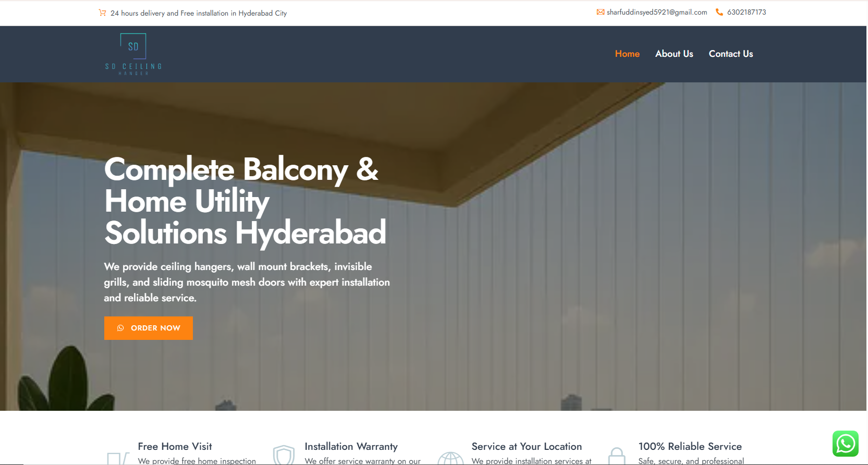Image resolution: width=868 pixels, height=465 pixels.
Task: Click the shopping cart icon in top bar
Action: (103, 13)
